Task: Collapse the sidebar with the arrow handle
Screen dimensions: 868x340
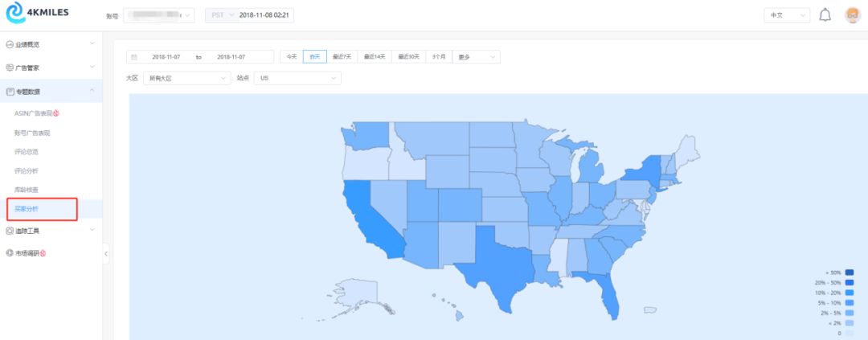Action: coord(106,254)
